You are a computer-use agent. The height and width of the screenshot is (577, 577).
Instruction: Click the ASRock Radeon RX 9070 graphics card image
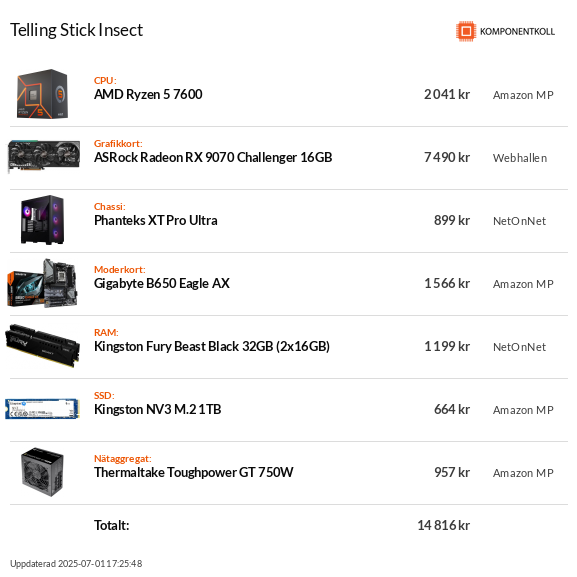[44, 156]
